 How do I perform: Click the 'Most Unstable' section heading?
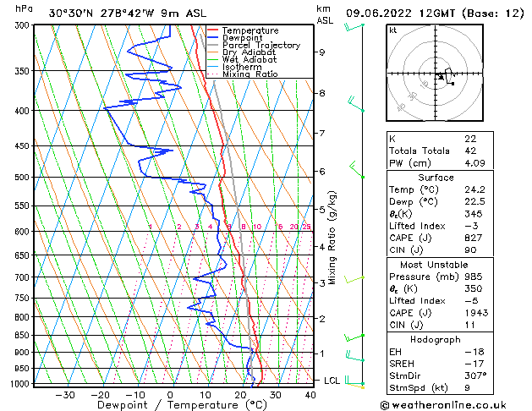434,265
